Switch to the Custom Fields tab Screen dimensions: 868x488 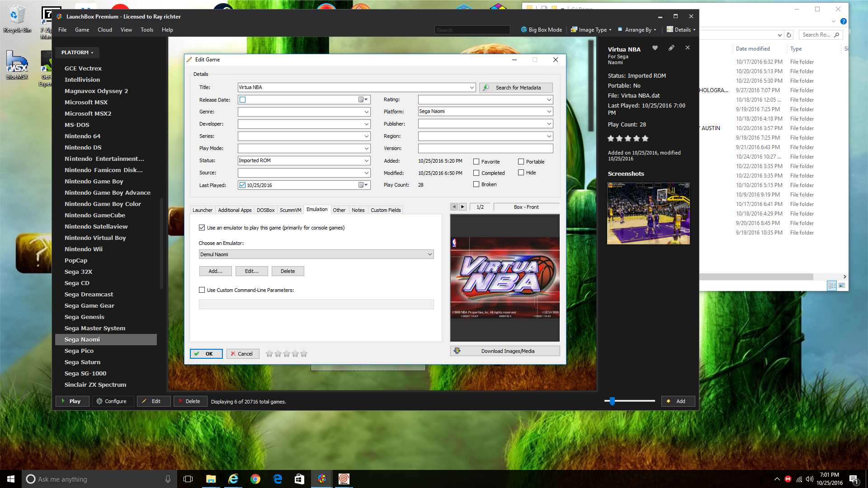click(386, 210)
